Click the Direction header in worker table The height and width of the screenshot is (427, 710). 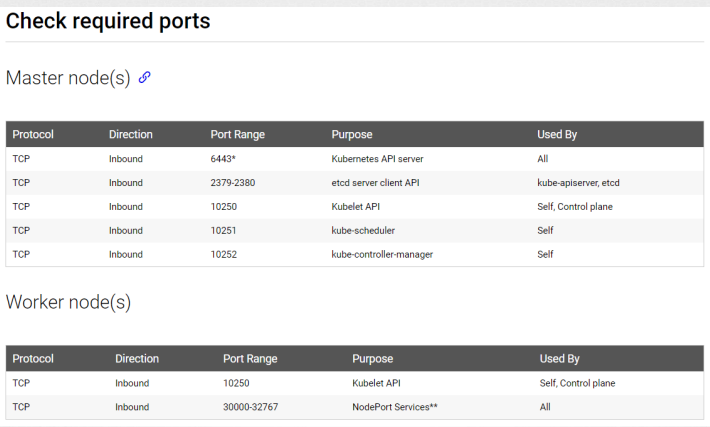(137, 359)
